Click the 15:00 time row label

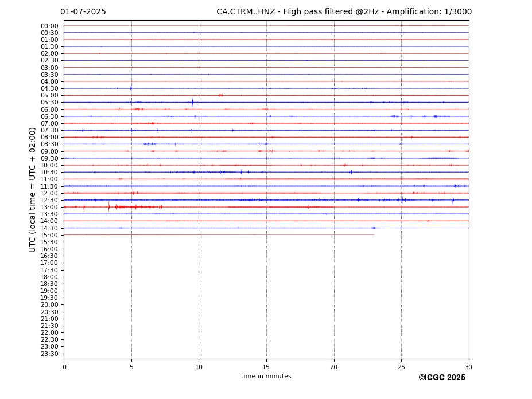[49, 235]
